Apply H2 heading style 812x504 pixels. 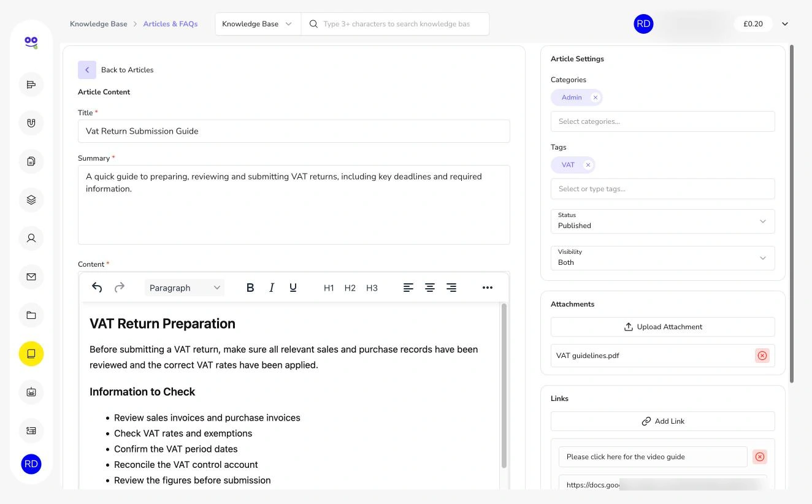point(350,288)
